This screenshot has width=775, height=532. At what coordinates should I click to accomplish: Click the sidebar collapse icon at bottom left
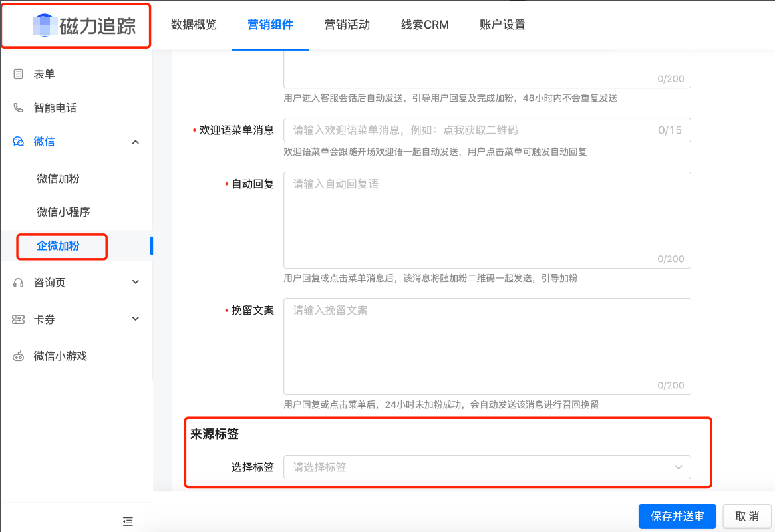pyautogui.click(x=127, y=521)
